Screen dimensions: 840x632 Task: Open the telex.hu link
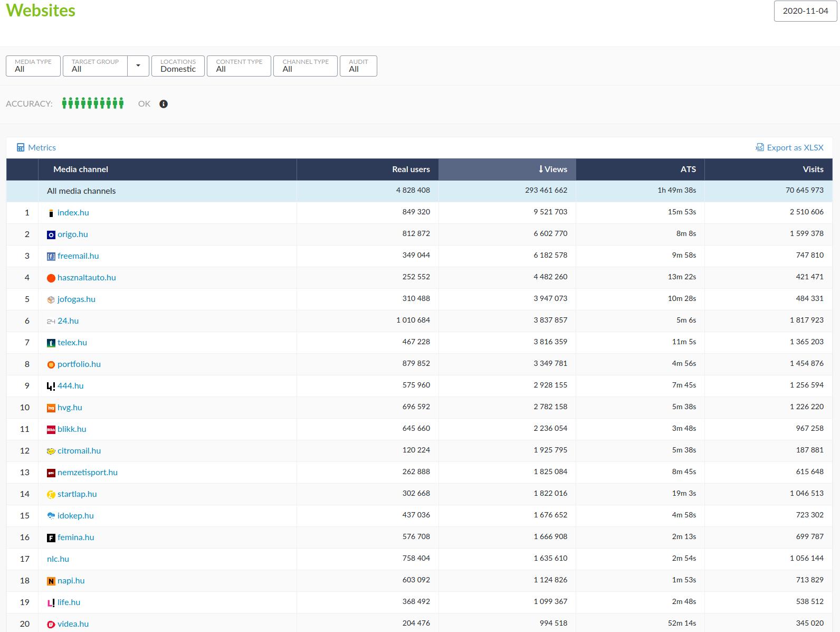72,343
